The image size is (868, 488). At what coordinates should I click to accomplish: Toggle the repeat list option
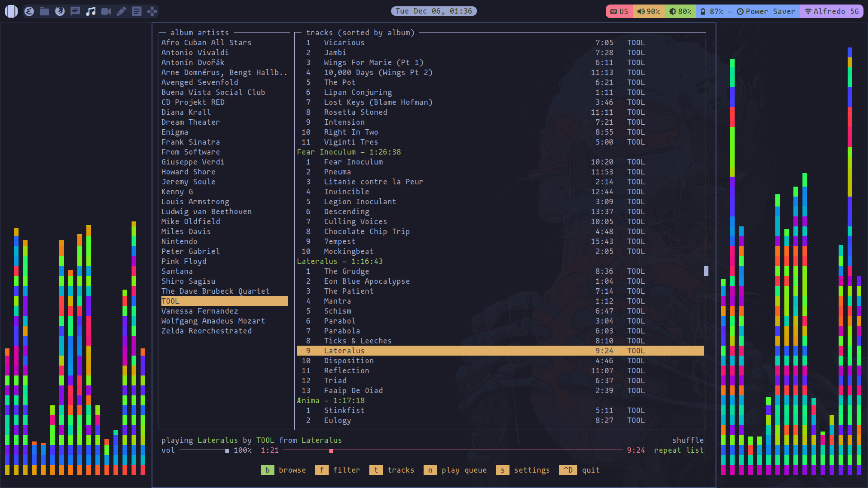(x=679, y=450)
